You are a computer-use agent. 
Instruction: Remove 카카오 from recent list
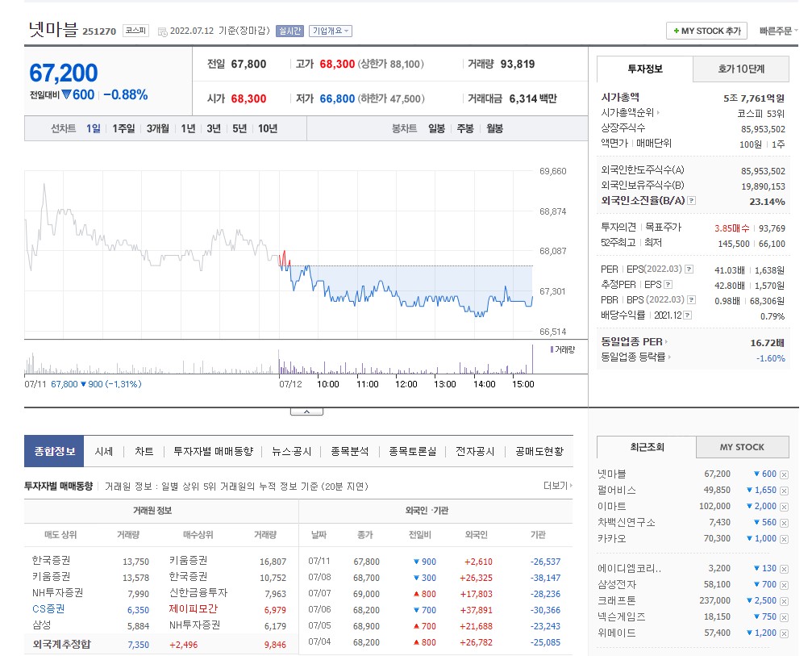784,539
